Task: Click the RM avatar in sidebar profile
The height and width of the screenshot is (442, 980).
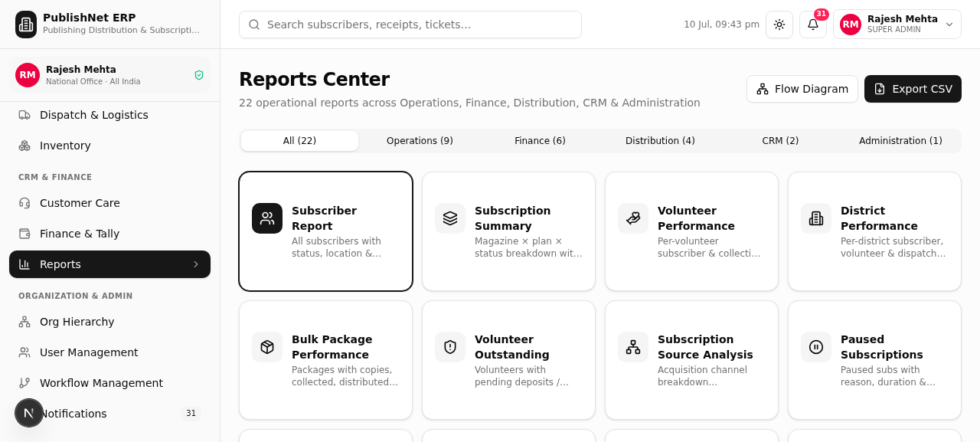Action: (28, 75)
